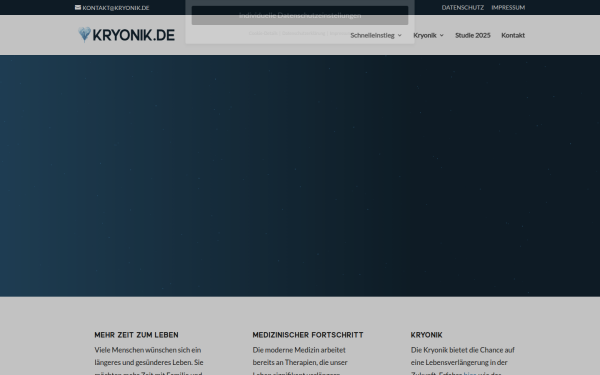Click the kontakt@kryonik.de email link

(x=112, y=8)
